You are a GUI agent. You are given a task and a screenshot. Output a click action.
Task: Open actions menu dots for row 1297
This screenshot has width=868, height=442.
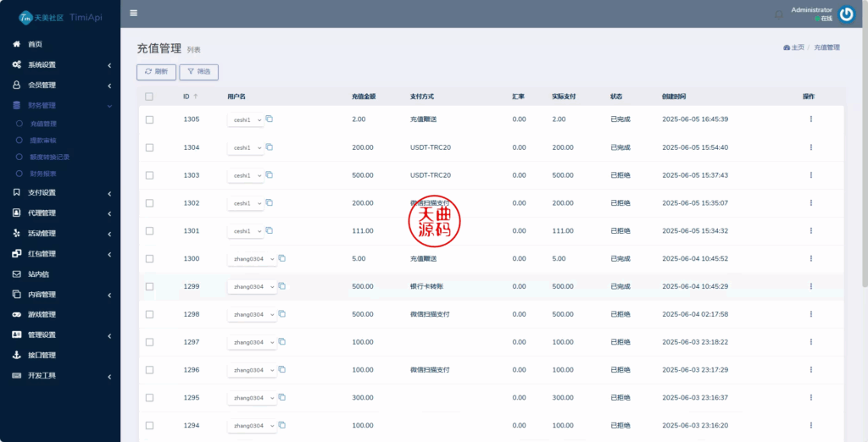point(811,342)
